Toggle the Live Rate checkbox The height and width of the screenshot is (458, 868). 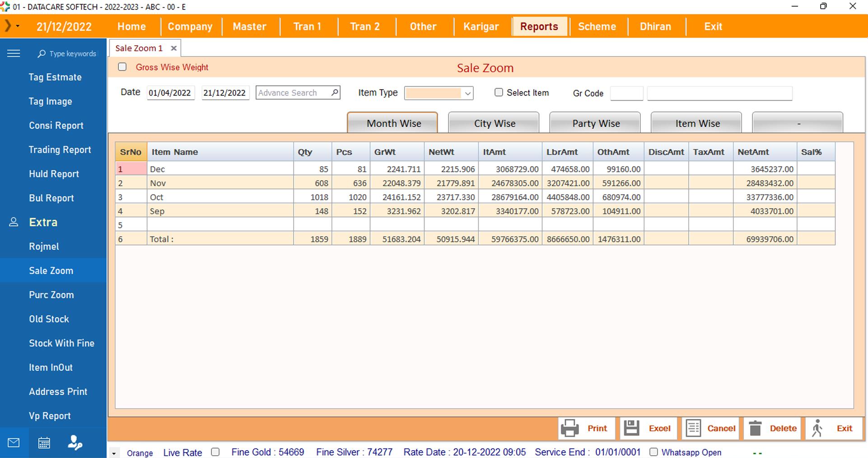click(x=215, y=452)
